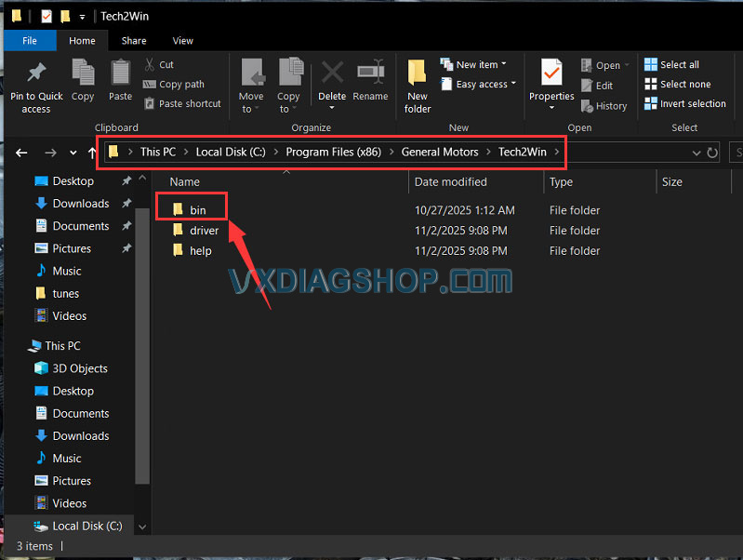Open the Copy to menu
Viewport: 743px width, 560px height.
(288, 87)
